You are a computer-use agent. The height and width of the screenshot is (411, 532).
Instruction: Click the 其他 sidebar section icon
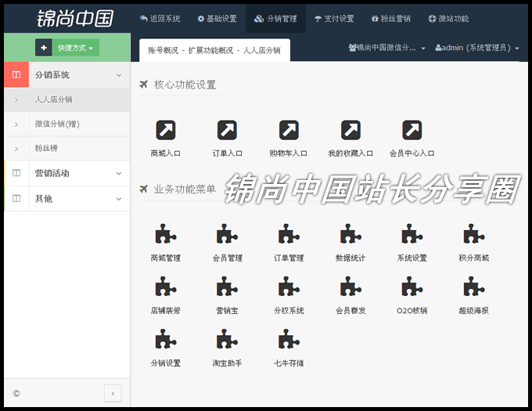click(x=16, y=199)
